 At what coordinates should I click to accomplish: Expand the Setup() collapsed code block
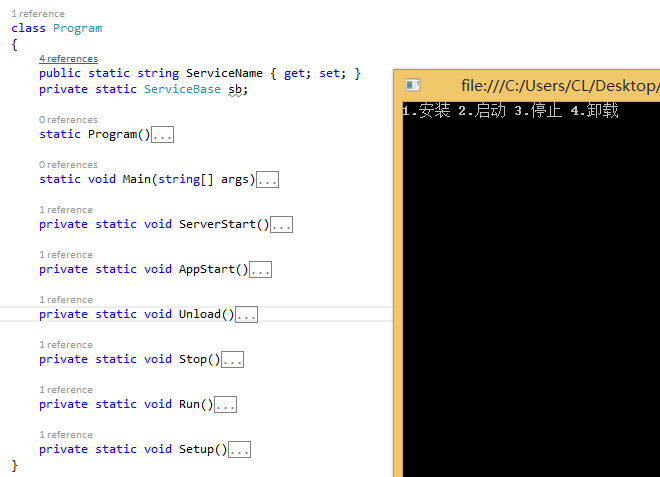pos(240,450)
